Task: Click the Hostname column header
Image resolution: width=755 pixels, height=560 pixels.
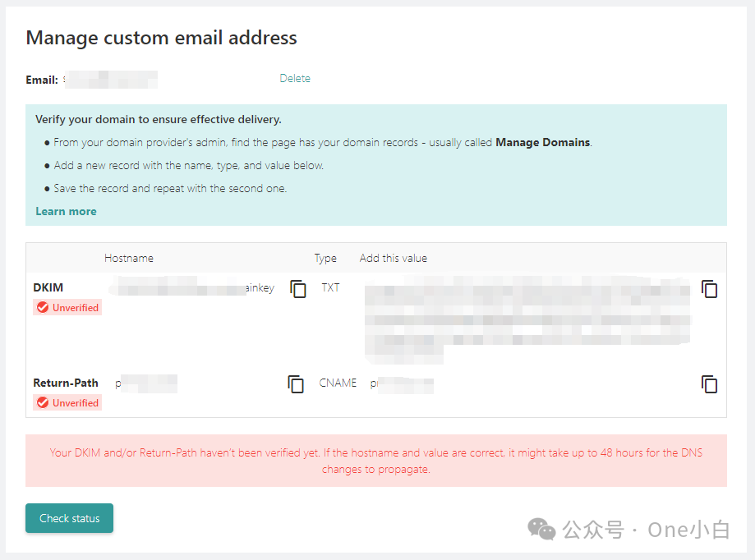Action: [x=129, y=259]
